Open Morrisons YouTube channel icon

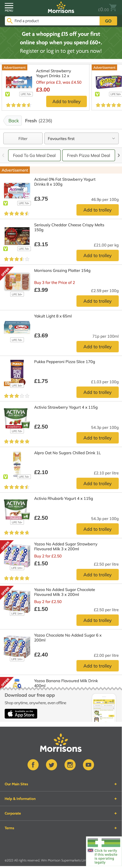tap(89, 765)
